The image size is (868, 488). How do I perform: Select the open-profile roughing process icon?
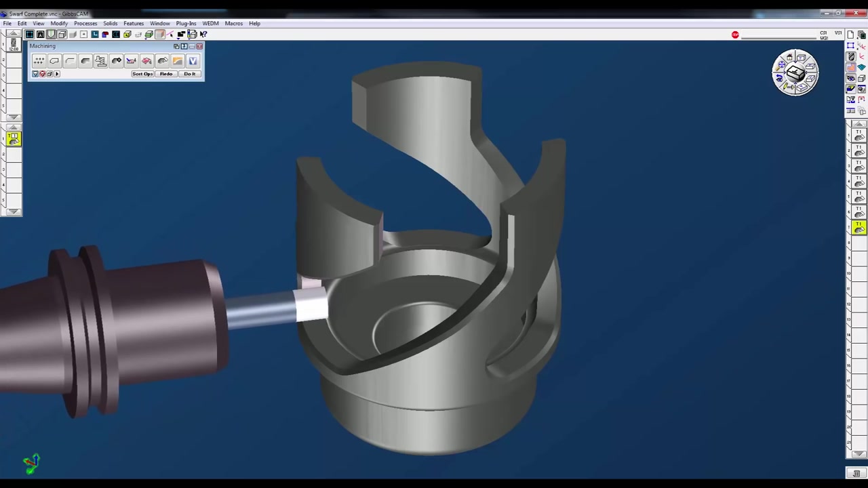(x=70, y=61)
